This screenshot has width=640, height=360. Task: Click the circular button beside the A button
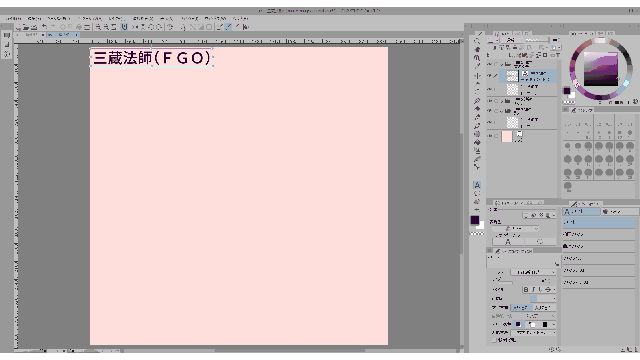[x=540, y=242]
